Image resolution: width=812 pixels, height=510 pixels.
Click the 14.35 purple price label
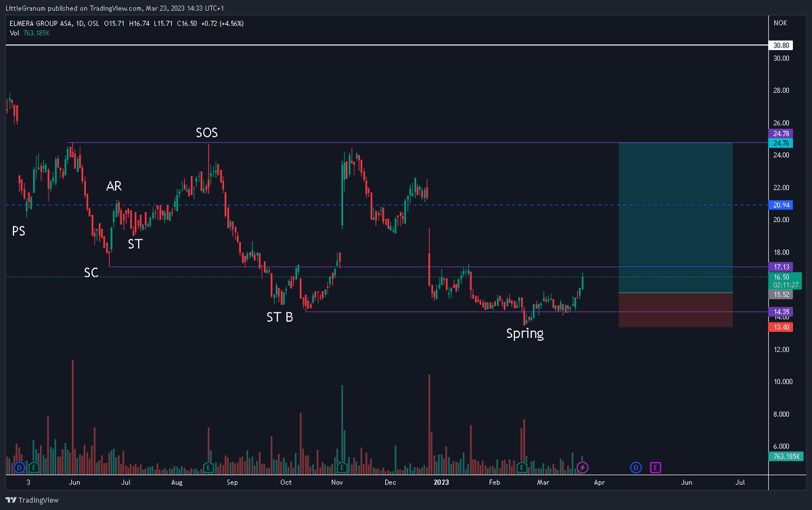point(781,312)
